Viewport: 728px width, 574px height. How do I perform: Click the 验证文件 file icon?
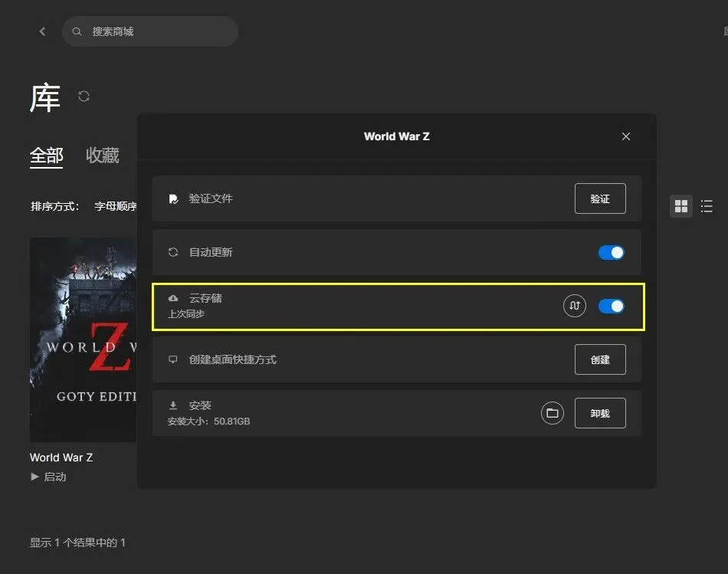click(173, 198)
